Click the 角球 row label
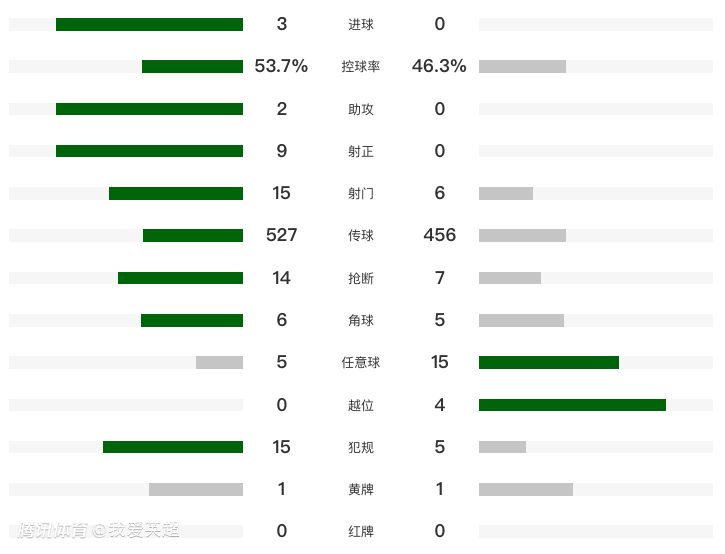 pos(361,320)
